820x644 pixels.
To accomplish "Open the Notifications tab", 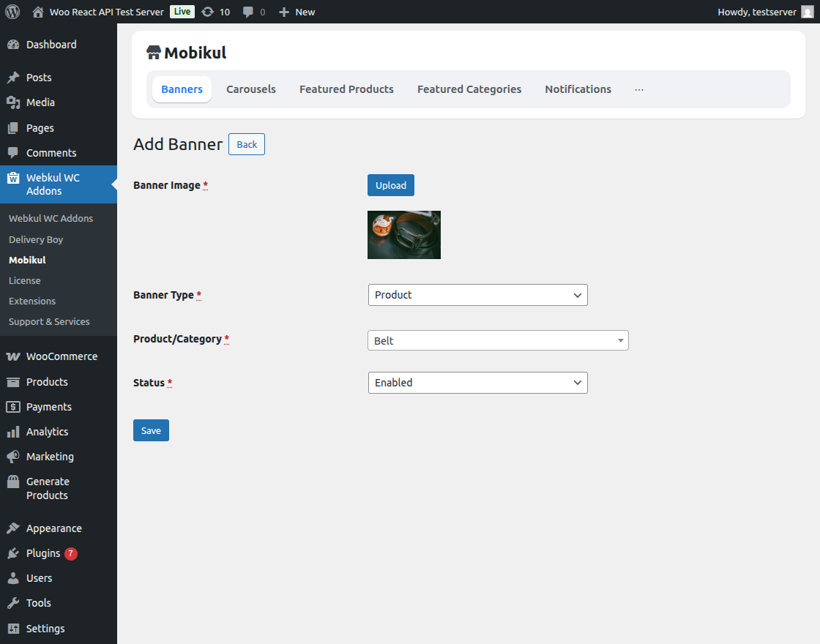I will coord(578,89).
